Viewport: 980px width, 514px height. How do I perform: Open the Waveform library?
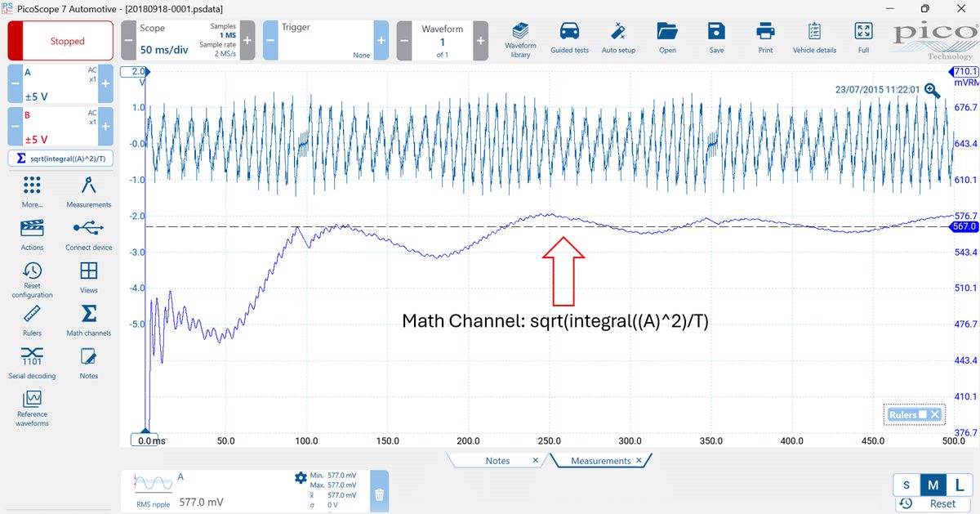(520, 39)
